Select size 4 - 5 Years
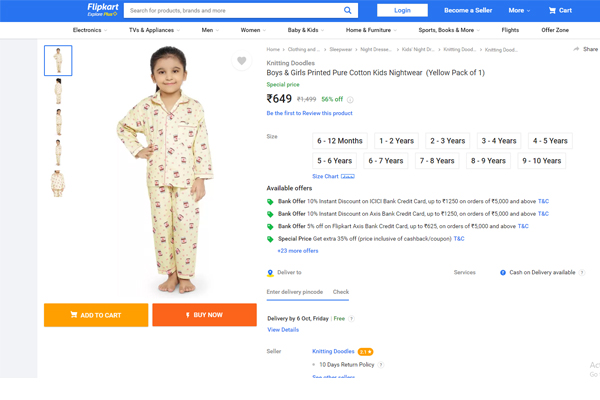The width and height of the screenshot is (600, 400). 550,141
